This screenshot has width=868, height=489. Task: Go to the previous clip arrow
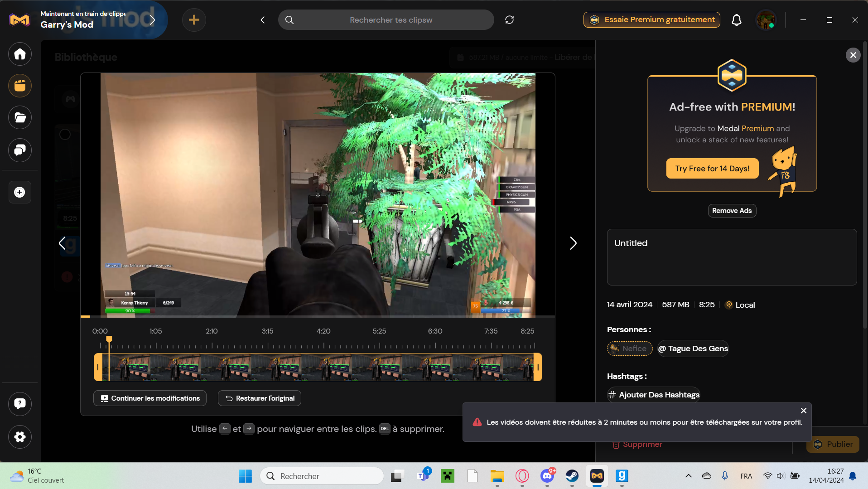(x=62, y=243)
